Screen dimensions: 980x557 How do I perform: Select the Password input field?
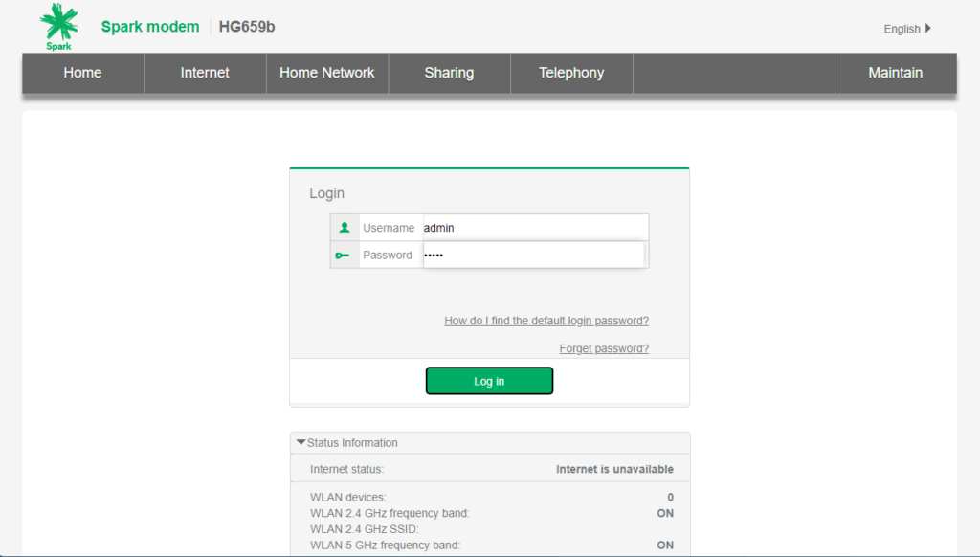click(534, 255)
